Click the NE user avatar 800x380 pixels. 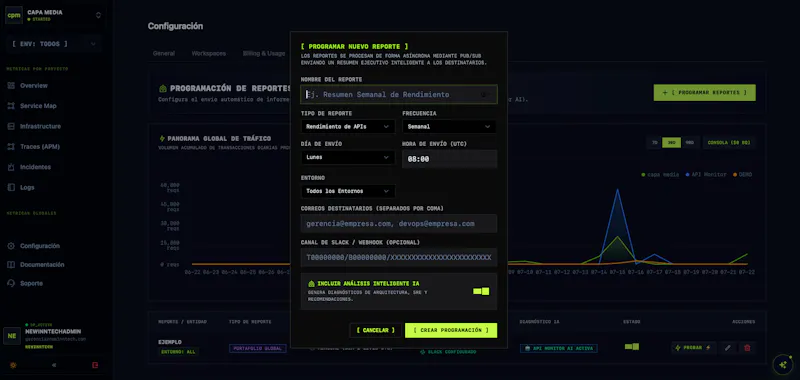click(12, 336)
